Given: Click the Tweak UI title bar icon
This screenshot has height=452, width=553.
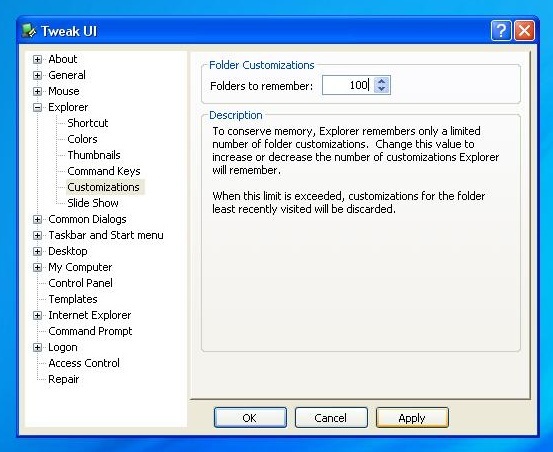Looking at the screenshot, I should [x=29, y=31].
